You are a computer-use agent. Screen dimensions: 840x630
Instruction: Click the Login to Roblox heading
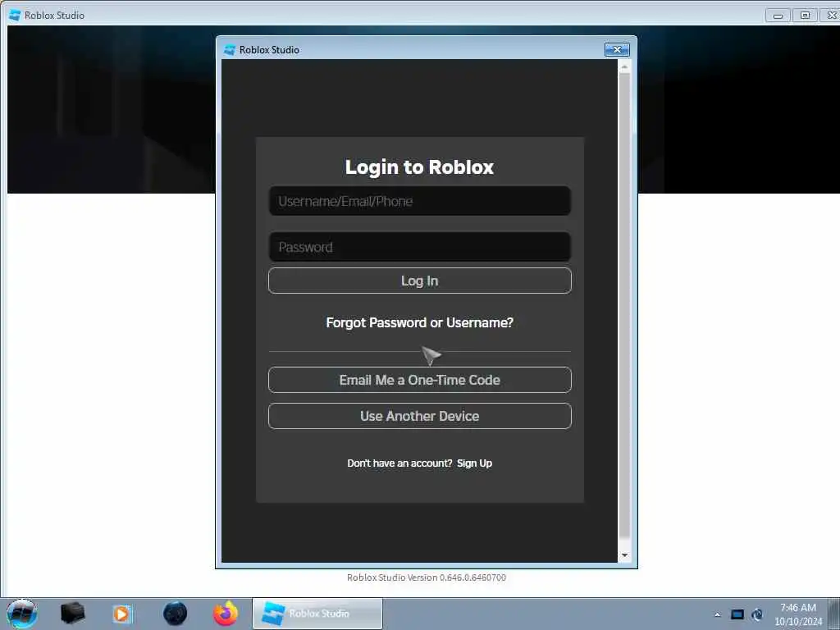click(x=419, y=167)
